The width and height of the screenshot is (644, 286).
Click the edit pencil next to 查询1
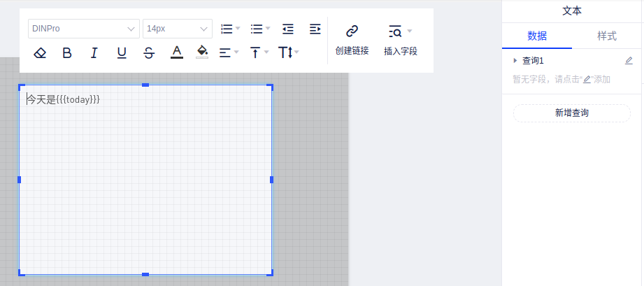[x=629, y=61]
